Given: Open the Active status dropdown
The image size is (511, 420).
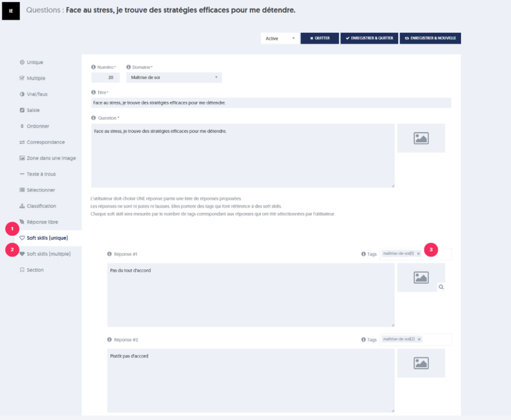Looking at the screenshot, I should [279, 38].
